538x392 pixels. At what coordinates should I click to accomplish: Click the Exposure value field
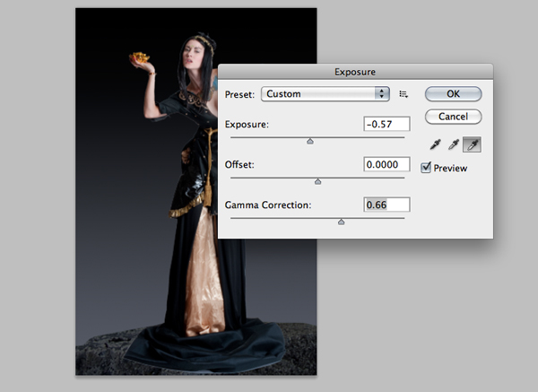[x=386, y=124]
